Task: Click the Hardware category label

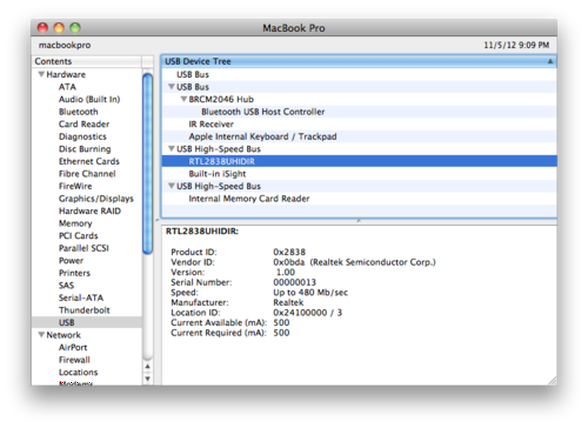Action: coord(66,74)
